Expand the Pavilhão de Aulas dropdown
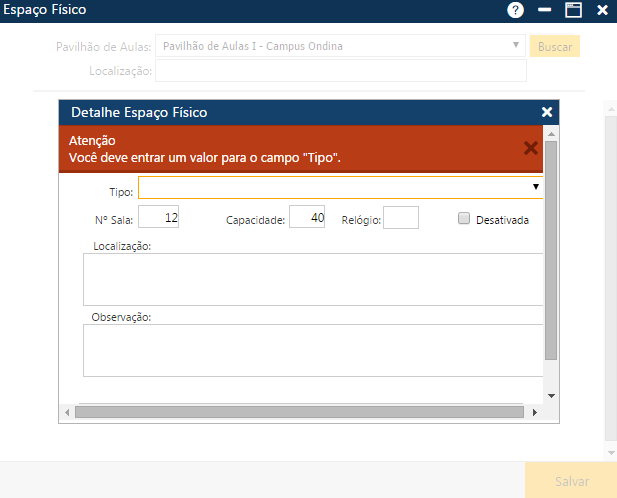617x498 pixels. [516, 46]
